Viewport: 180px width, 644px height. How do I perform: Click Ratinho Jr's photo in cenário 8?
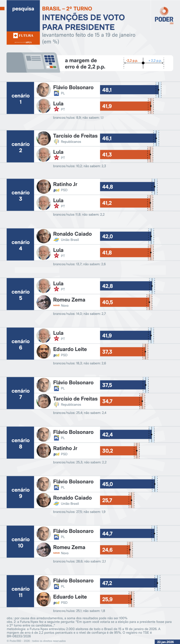pos(44,451)
